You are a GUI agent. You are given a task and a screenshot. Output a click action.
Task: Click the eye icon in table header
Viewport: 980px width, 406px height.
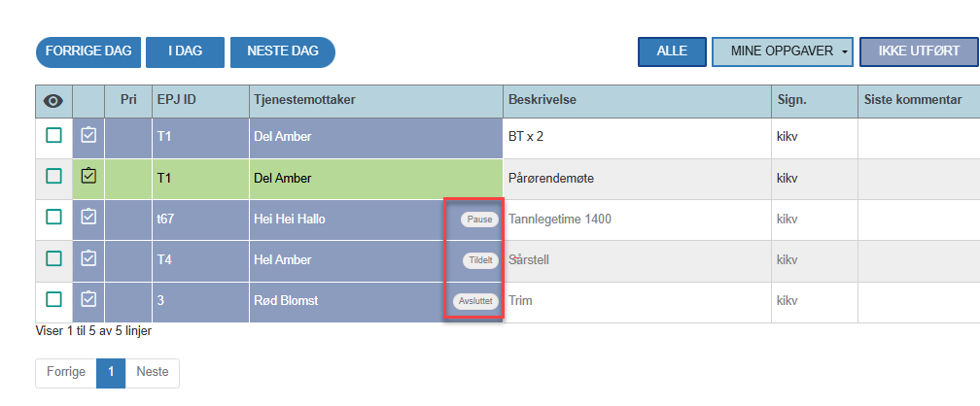click(x=53, y=101)
